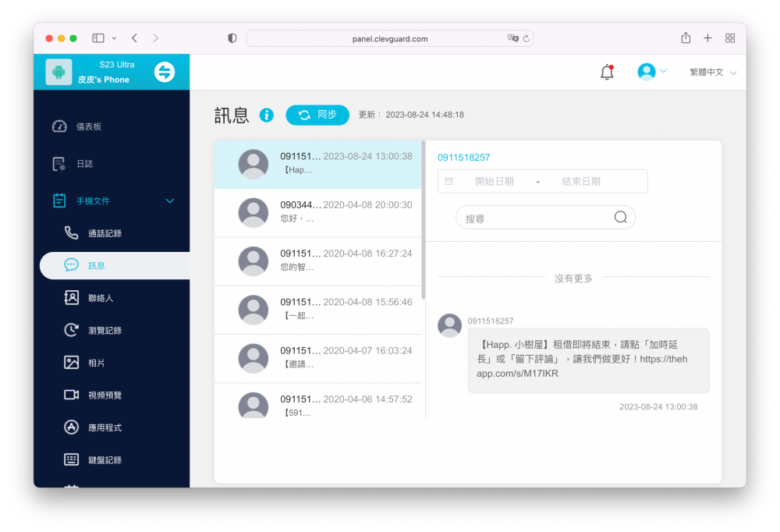780x532 pixels.
Task: Select 聯絡人 contacts in sidebar
Action: pos(101,298)
